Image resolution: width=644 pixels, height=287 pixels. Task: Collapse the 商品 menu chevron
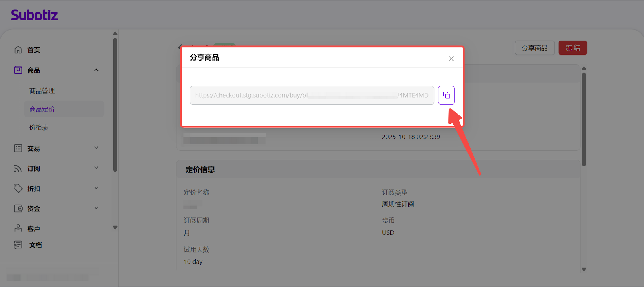(96, 70)
